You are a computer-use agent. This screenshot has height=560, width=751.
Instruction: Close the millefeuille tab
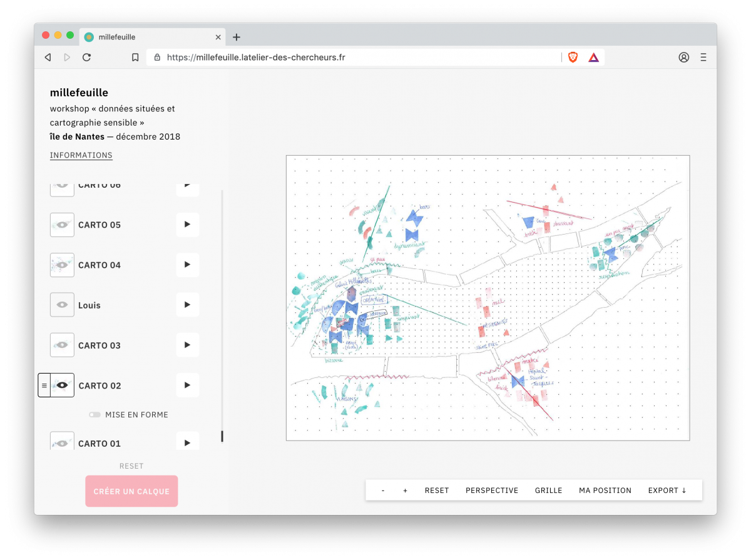[x=218, y=37]
